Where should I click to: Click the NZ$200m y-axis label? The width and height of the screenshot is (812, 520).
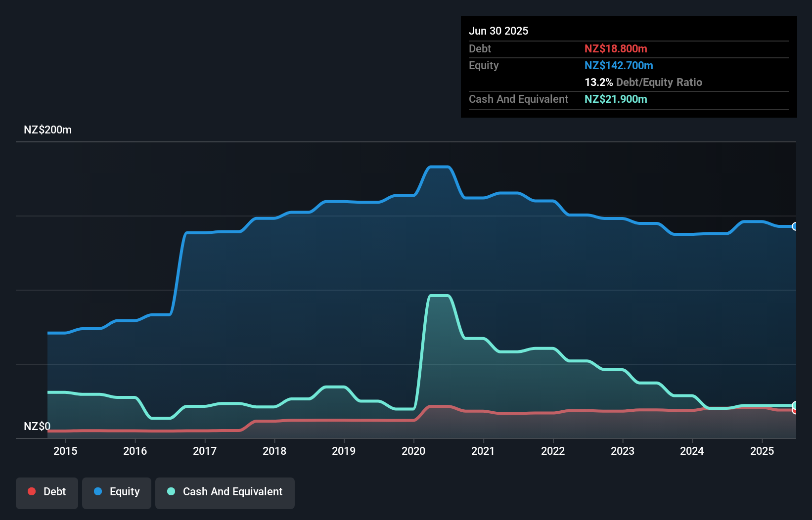pyautogui.click(x=48, y=130)
